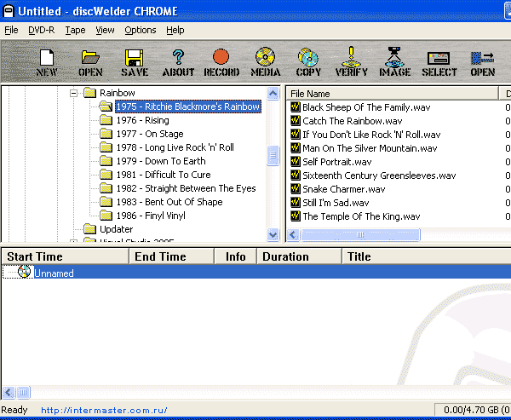Select Catch The Rainbow.wav file
The height and width of the screenshot is (420, 511).
[x=353, y=121]
